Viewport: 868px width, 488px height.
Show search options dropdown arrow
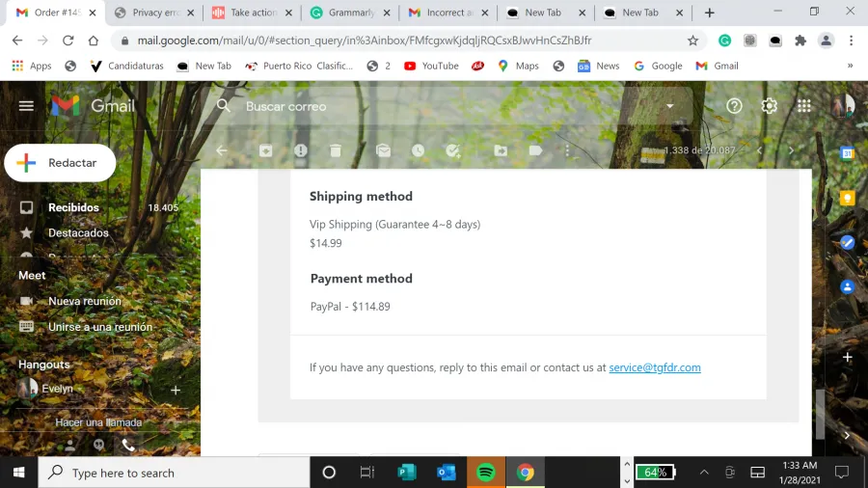(x=670, y=106)
